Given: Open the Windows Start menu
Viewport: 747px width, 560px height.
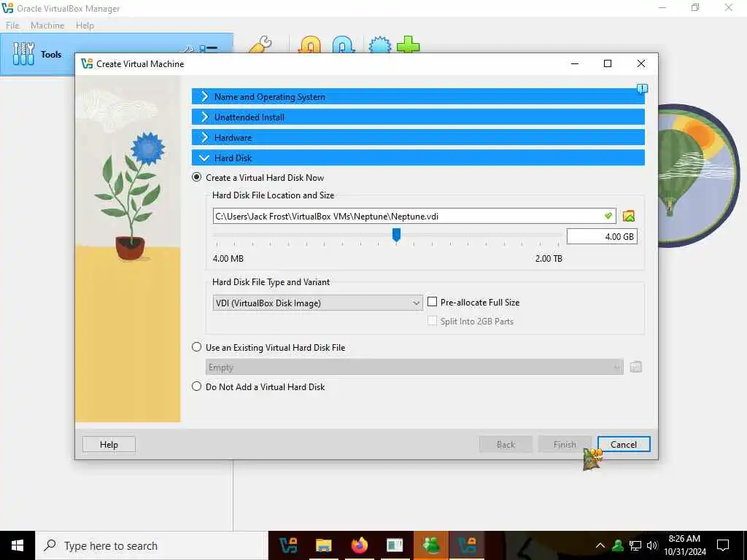Looking at the screenshot, I should [18, 545].
